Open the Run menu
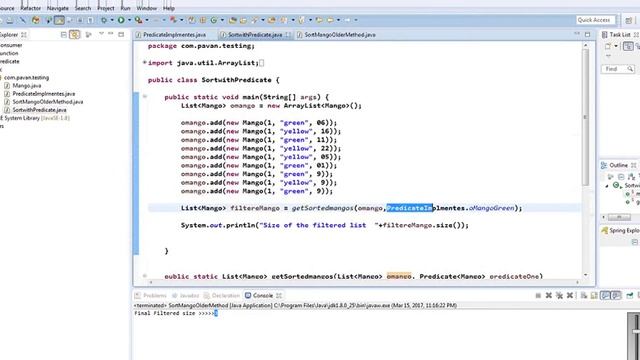The image size is (640, 360). [x=125, y=8]
